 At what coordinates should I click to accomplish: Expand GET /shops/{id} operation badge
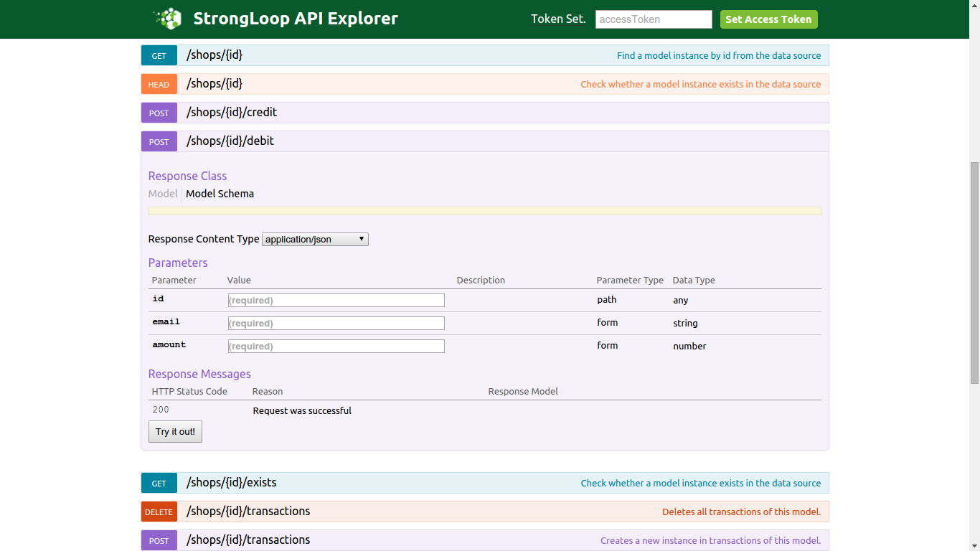click(159, 55)
